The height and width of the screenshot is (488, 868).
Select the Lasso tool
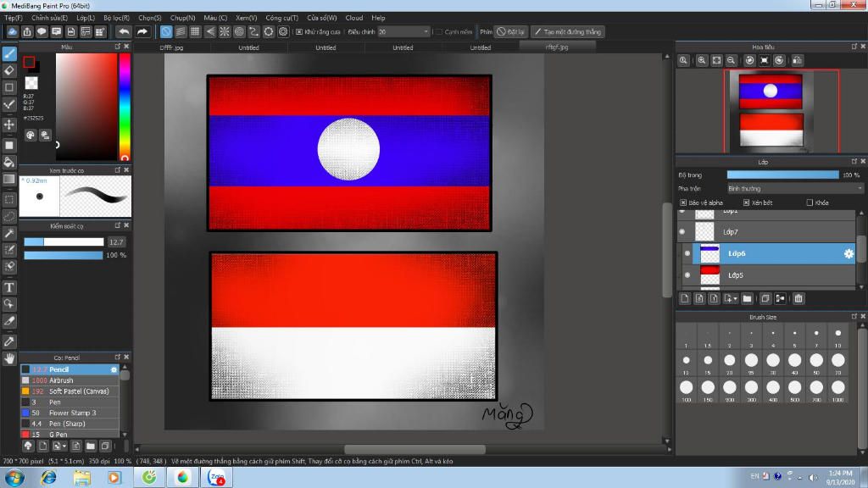[9, 216]
